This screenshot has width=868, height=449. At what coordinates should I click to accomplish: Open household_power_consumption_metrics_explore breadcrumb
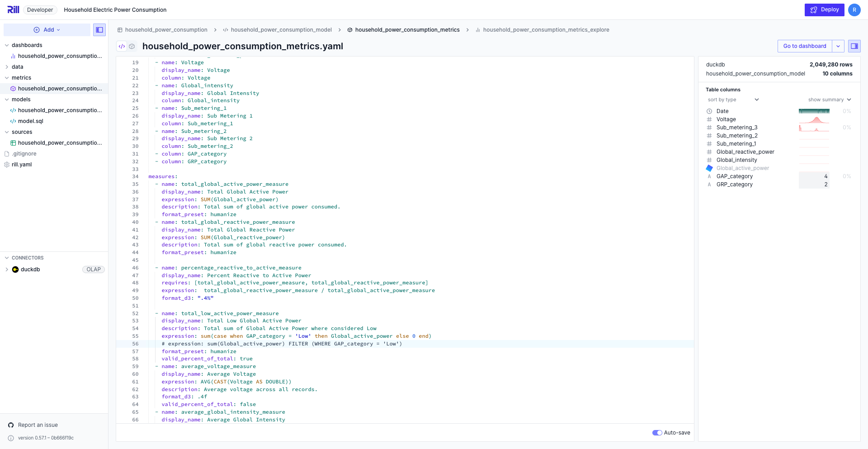[546, 30]
